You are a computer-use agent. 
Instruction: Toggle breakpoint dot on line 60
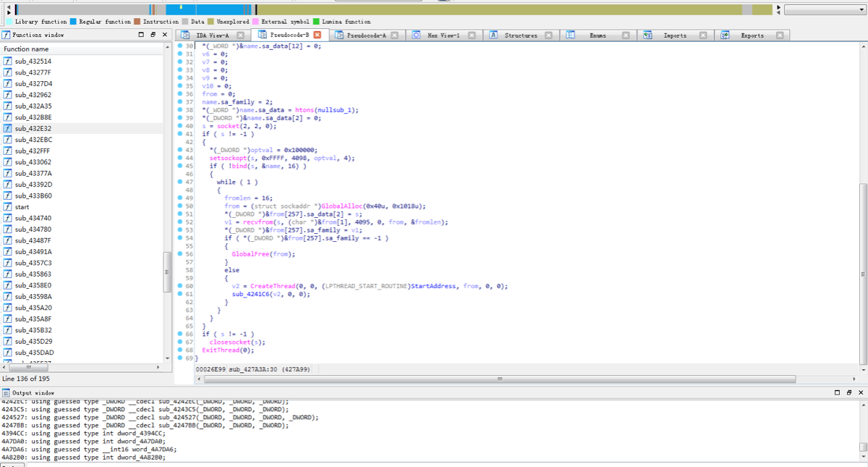tap(180, 285)
